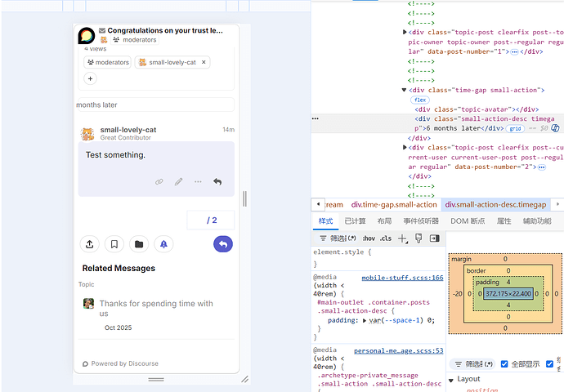Remove small-lovely-cat from participants
The image size is (564, 392).
pos(204,62)
